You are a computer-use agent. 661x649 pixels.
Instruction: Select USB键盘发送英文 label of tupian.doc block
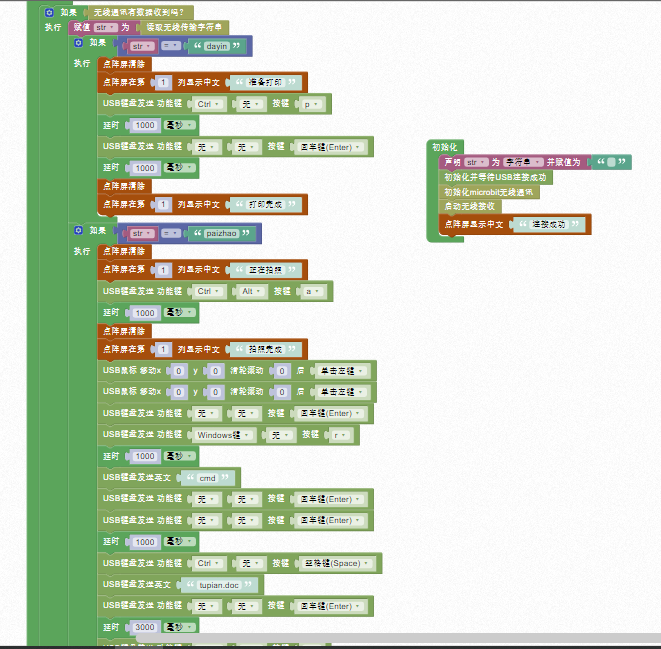coord(137,585)
